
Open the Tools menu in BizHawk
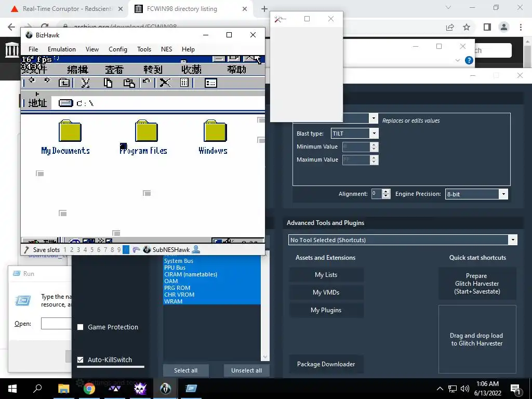[144, 49]
